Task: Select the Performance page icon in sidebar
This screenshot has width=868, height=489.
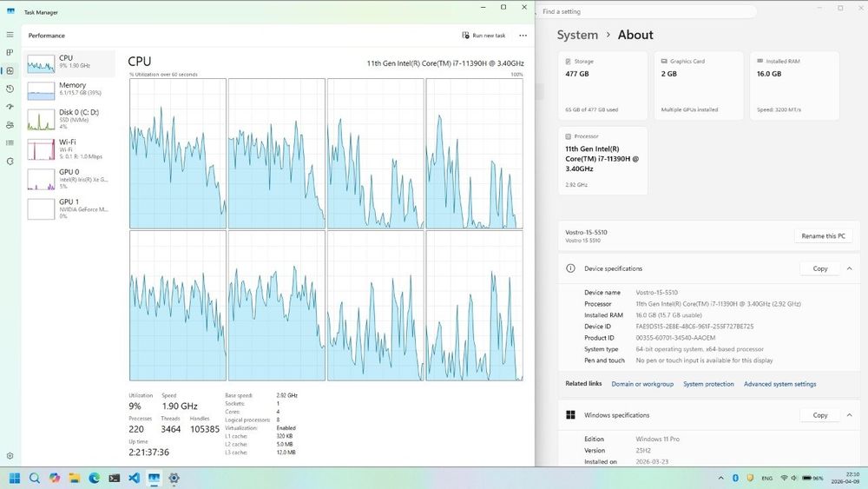Action: click(x=10, y=71)
